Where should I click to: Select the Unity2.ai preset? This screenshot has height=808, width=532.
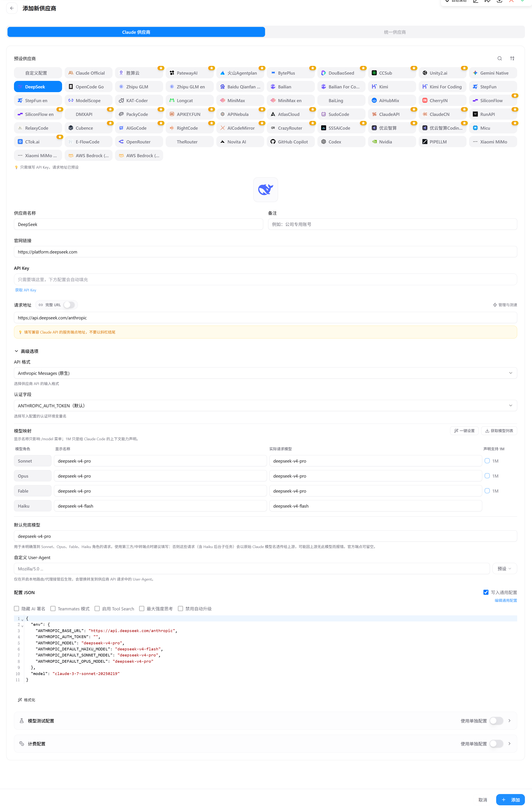[x=442, y=73]
